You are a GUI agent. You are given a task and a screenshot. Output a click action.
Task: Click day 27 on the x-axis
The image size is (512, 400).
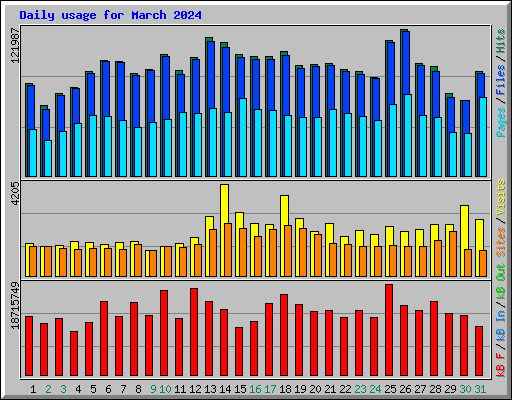coord(420,389)
